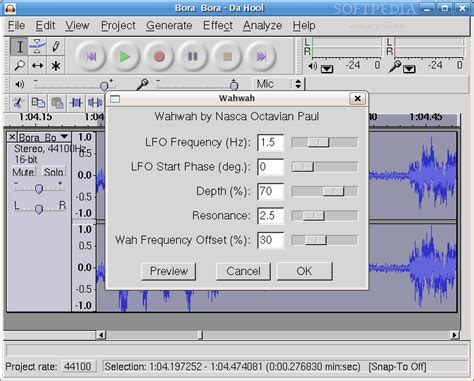Open the Effect menu

(x=218, y=26)
